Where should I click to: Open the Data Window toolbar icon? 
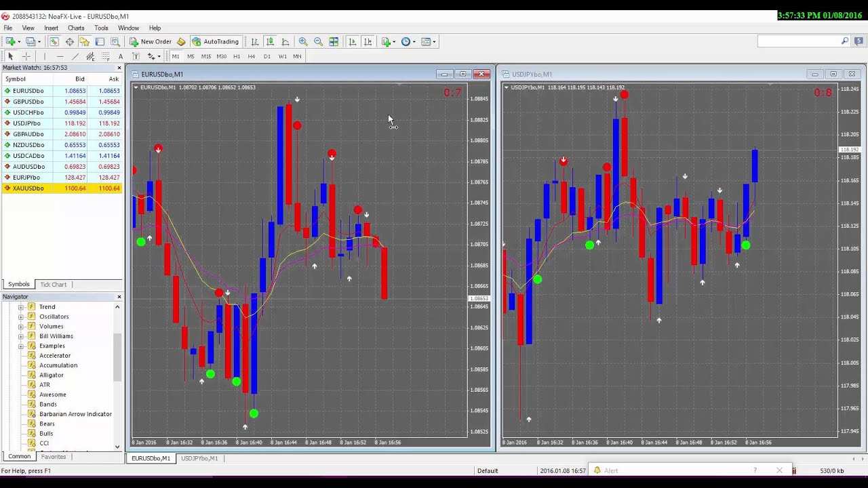pos(69,41)
